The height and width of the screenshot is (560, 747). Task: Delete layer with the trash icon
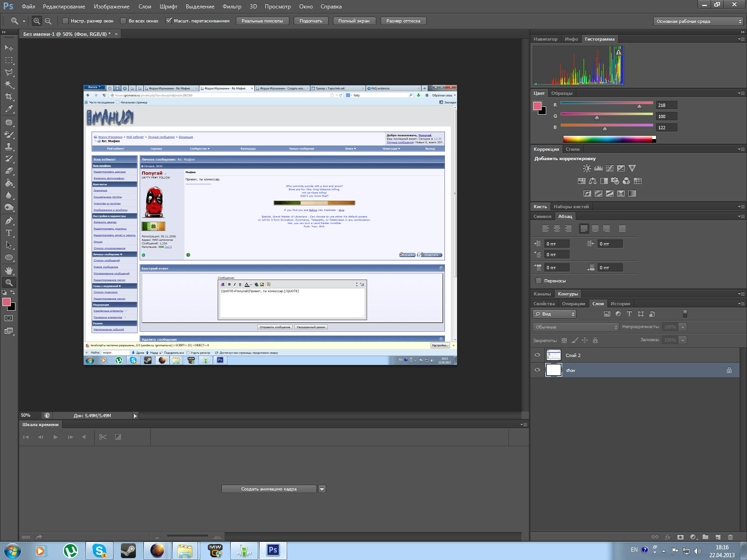click(x=730, y=537)
